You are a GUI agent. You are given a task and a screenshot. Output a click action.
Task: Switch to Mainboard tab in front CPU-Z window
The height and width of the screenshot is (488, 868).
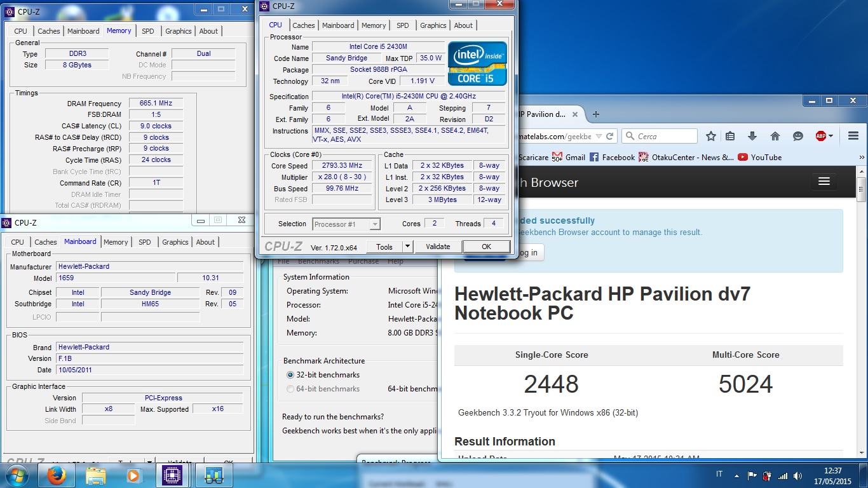pyautogui.click(x=338, y=25)
